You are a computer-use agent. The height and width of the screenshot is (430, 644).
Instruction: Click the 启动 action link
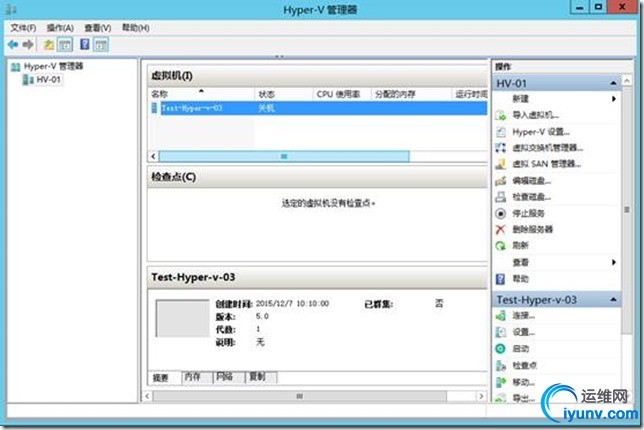(x=520, y=349)
